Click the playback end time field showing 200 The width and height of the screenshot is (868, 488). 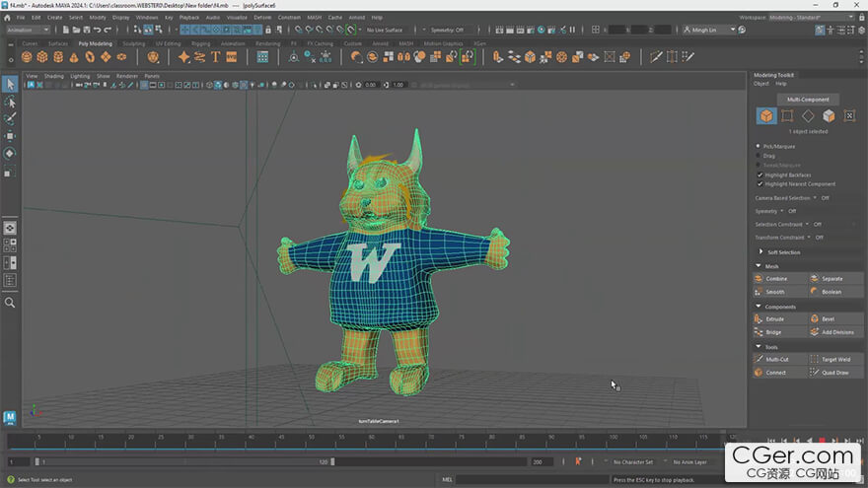pos(542,461)
